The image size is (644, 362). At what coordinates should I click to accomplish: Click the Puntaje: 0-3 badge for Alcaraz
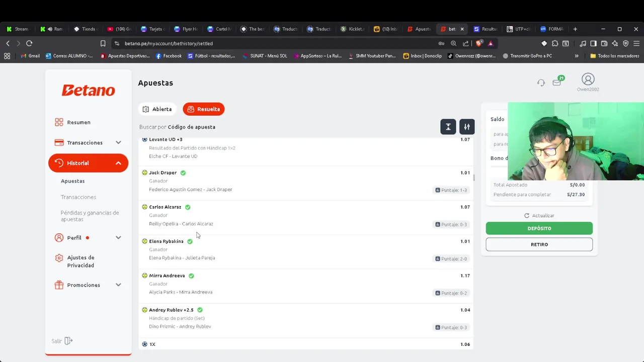coord(451,224)
